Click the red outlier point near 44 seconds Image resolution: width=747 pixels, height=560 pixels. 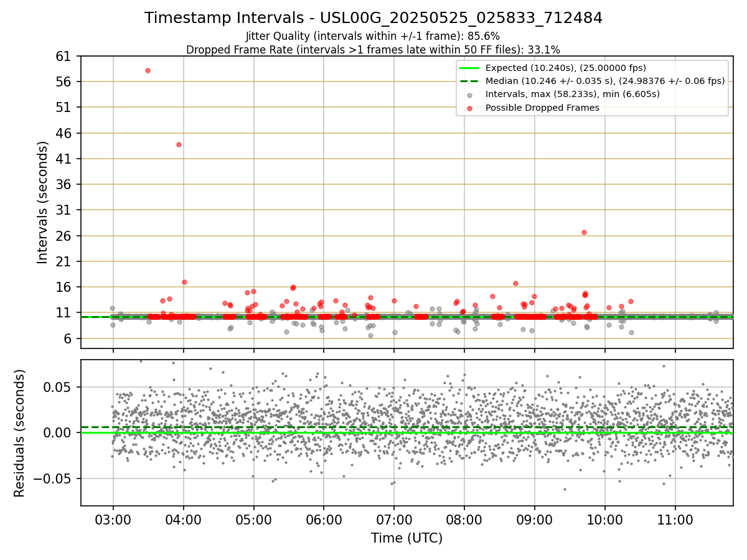[x=179, y=144]
